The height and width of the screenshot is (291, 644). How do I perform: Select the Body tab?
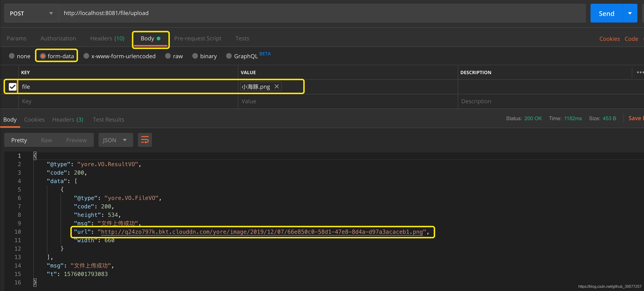150,38
